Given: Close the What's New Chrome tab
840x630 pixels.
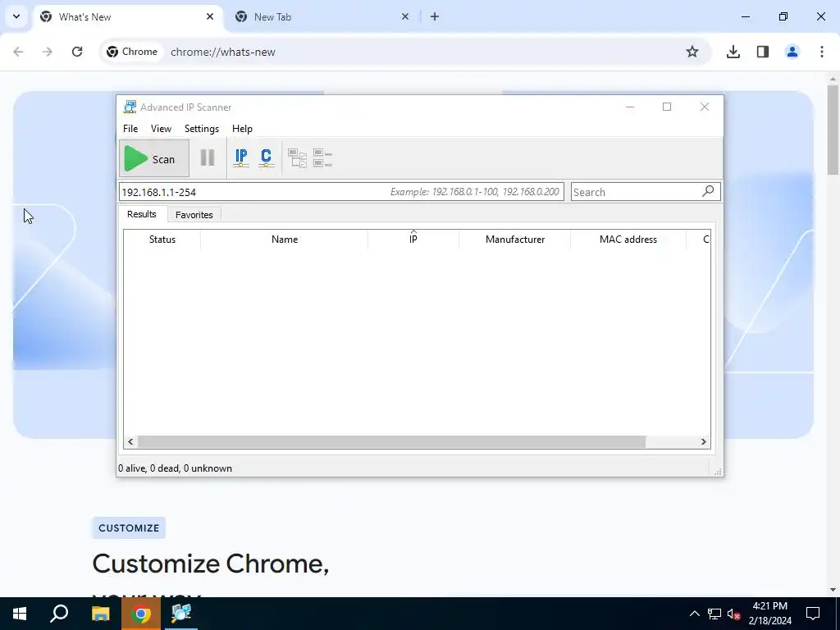Looking at the screenshot, I should pos(210,16).
